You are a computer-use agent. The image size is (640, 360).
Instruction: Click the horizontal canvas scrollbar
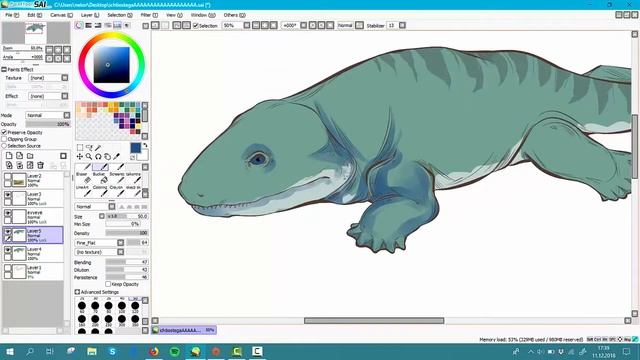(x=374, y=320)
